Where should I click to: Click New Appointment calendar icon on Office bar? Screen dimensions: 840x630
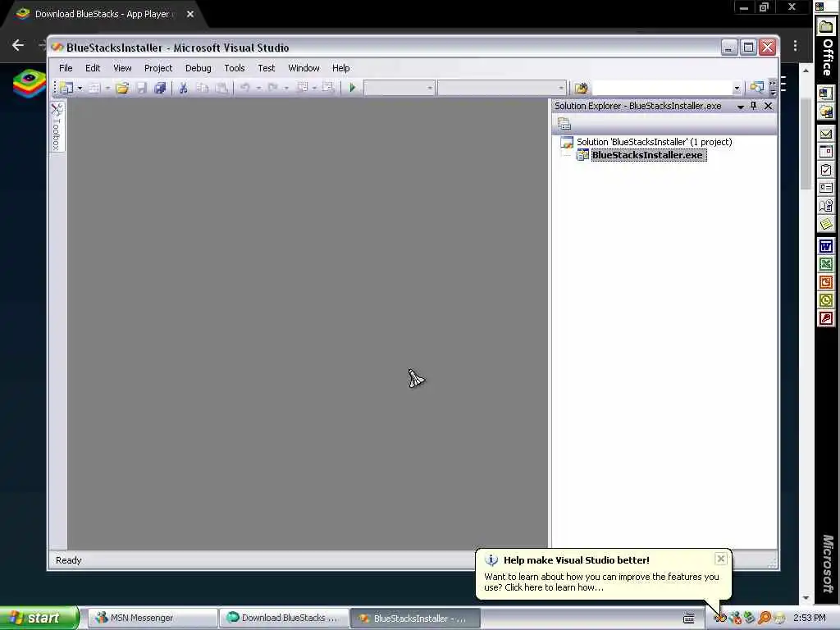pyautogui.click(x=825, y=152)
